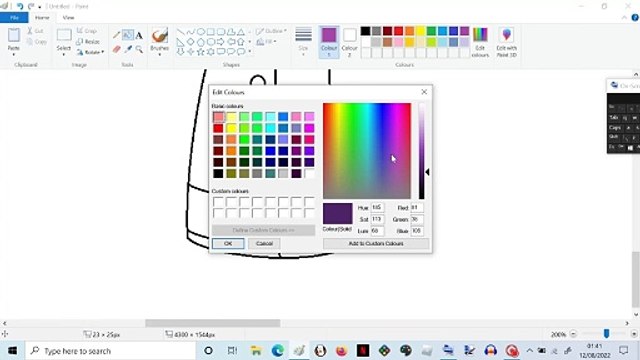
Task: Switch to the View tab
Action: 68,18
